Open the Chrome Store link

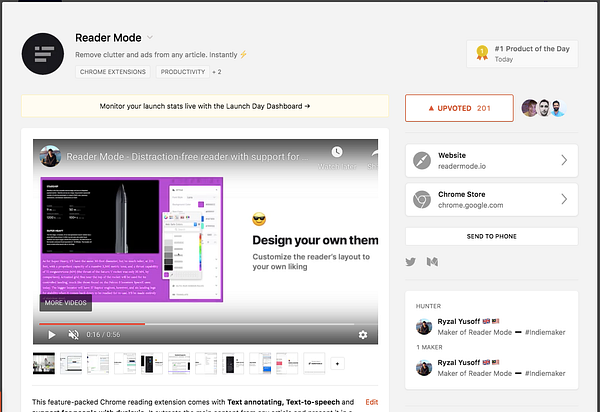point(491,199)
